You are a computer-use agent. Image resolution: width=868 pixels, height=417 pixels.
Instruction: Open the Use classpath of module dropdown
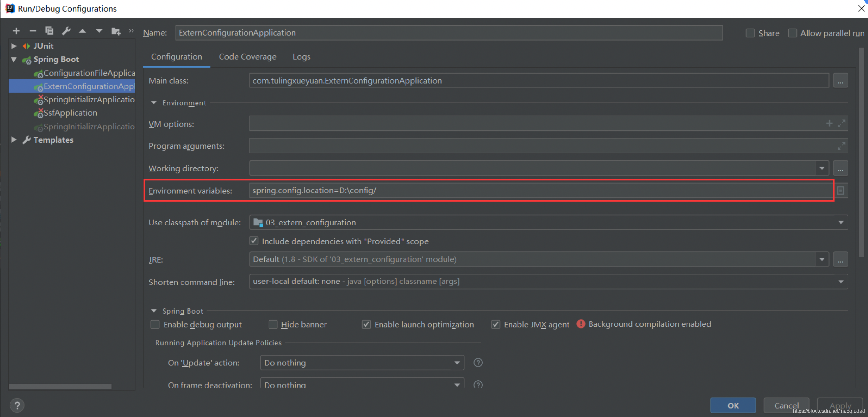coord(840,223)
